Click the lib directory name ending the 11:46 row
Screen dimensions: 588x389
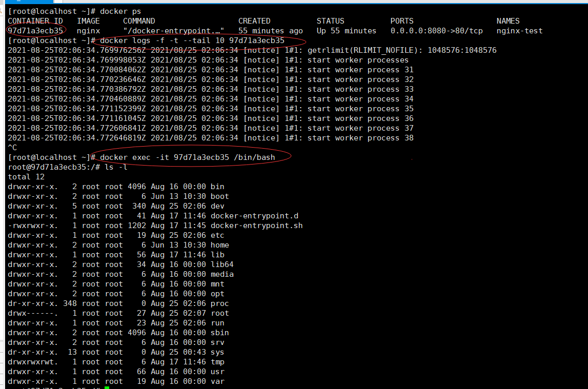pos(217,255)
